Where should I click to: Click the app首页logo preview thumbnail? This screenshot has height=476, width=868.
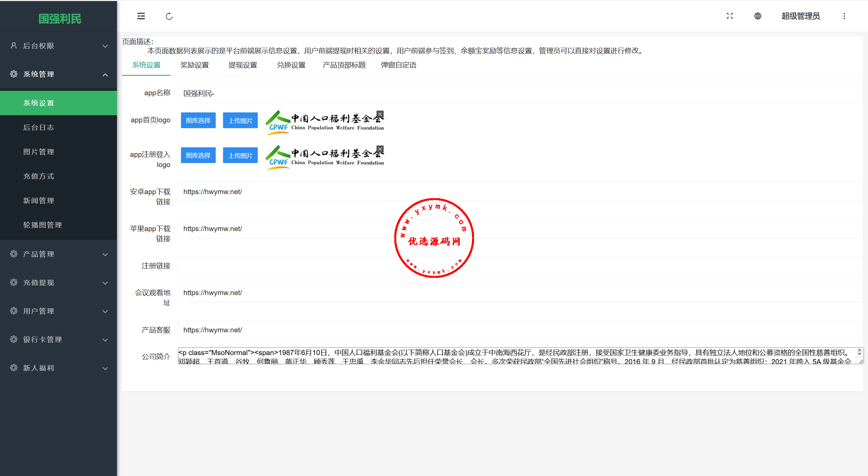tap(324, 122)
